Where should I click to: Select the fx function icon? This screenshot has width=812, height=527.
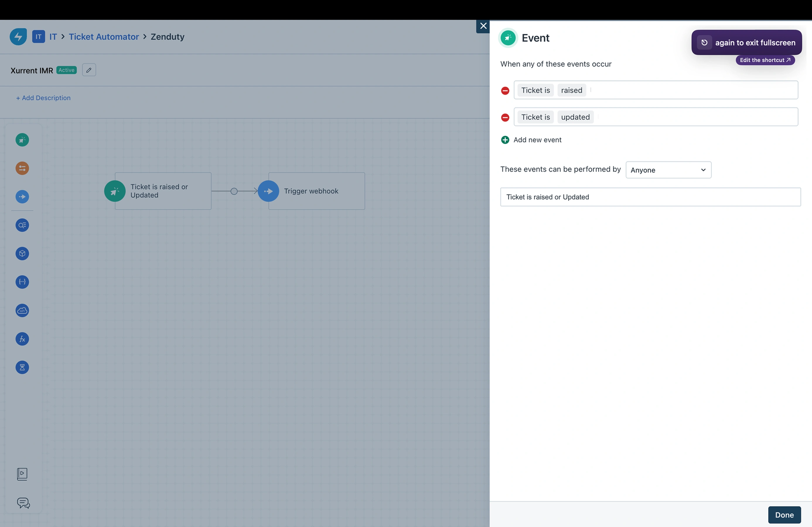pyautogui.click(x=22, y=339)
